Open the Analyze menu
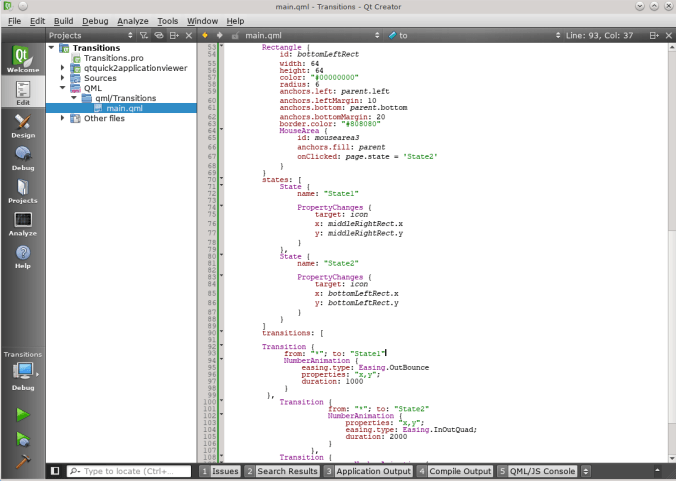Screen dimensions: 676x481 pos(132,20)
